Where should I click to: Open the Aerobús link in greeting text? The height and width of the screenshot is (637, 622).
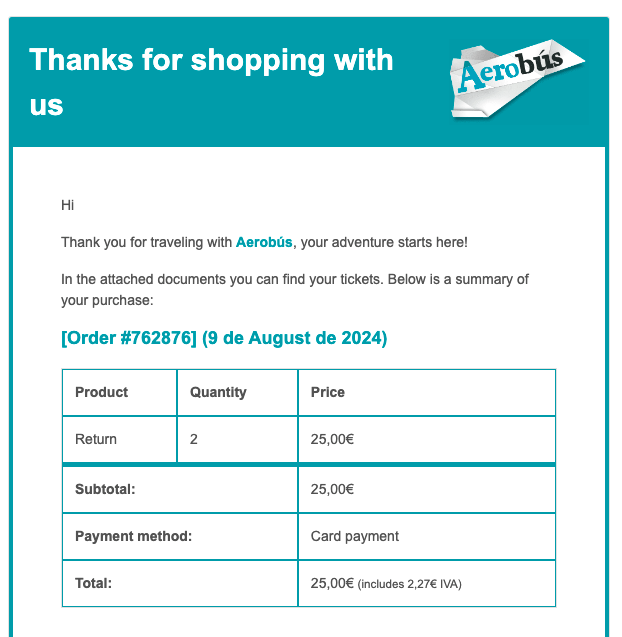pyautogui.click(x=264, y=242)
